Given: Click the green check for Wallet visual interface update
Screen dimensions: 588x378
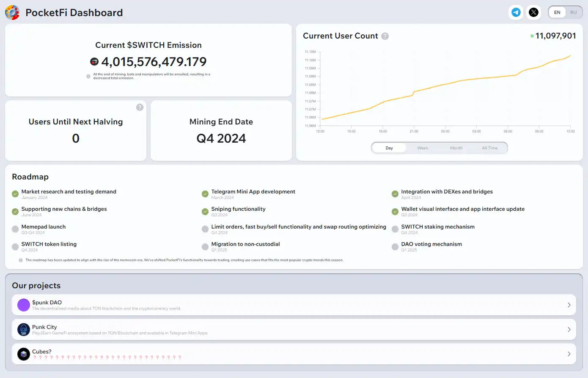Looking at the screenshot, I should 395,211.
